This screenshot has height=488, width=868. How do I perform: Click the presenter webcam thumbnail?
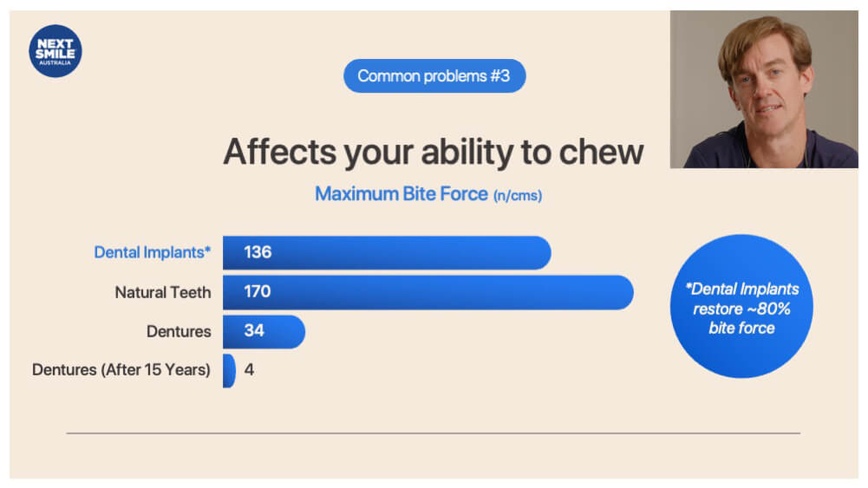[764, 89]
